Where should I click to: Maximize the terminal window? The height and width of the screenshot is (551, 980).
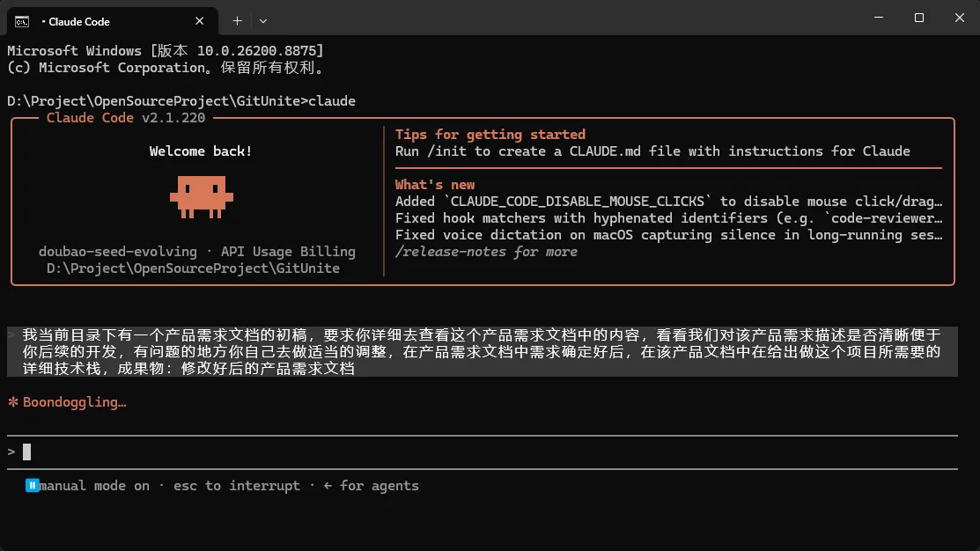click(x=918, y=18)
